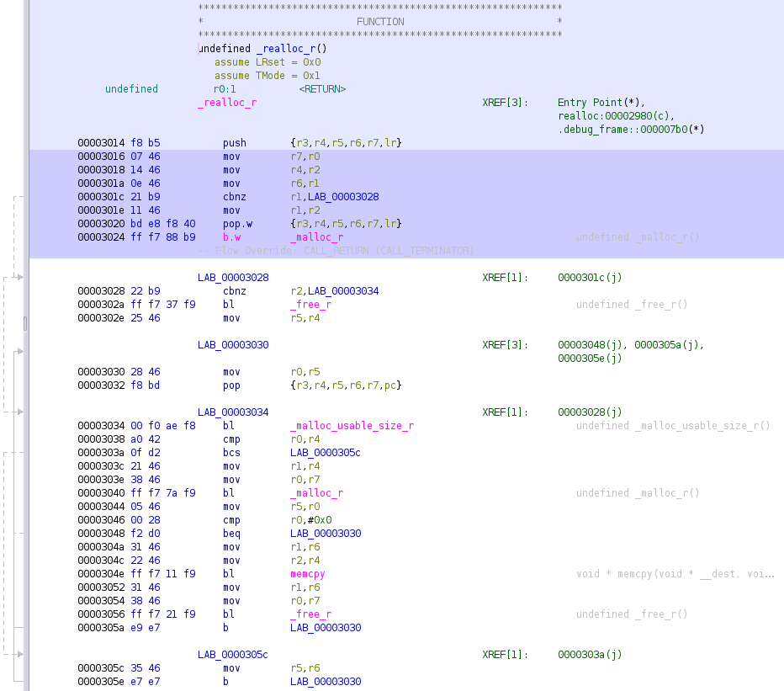The width and height of the screenshot is (784, 691).
Task: Open XREF 0000305e(j)
Action: tap(590, 359)
